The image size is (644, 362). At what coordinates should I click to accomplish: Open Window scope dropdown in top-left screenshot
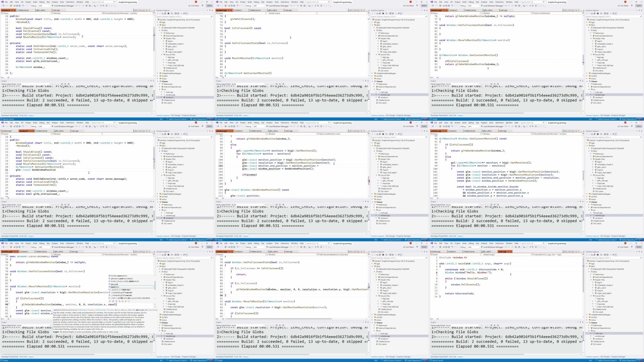coord(77,13)
